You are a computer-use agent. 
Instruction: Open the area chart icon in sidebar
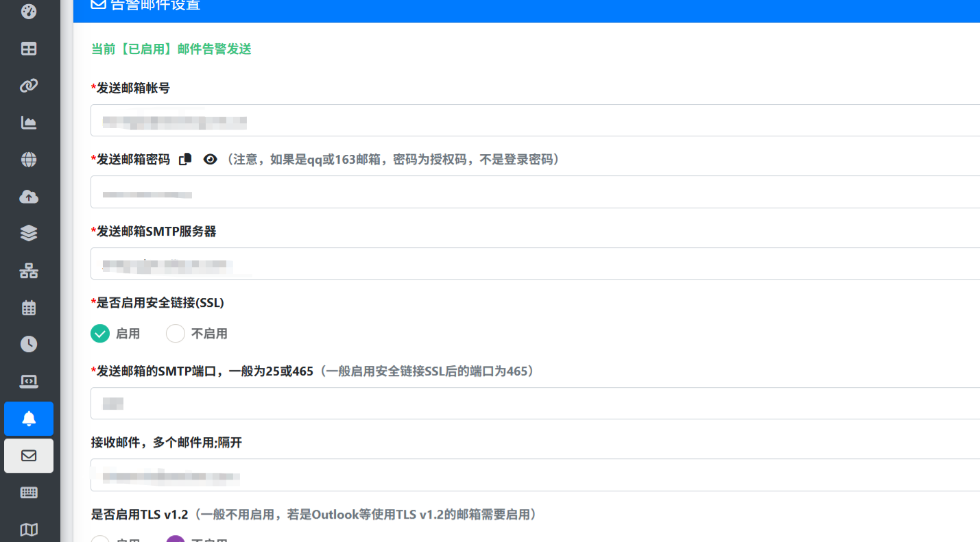coord(29,123)
